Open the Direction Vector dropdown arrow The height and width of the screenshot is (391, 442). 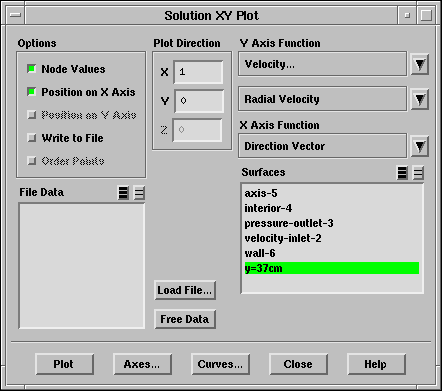click(420, 146)
